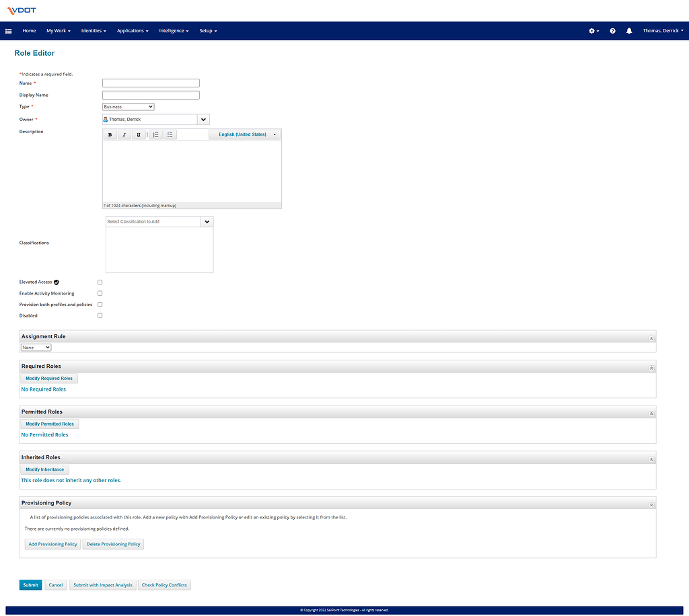Apply italic formatting in the Description editor

[124, 134]
